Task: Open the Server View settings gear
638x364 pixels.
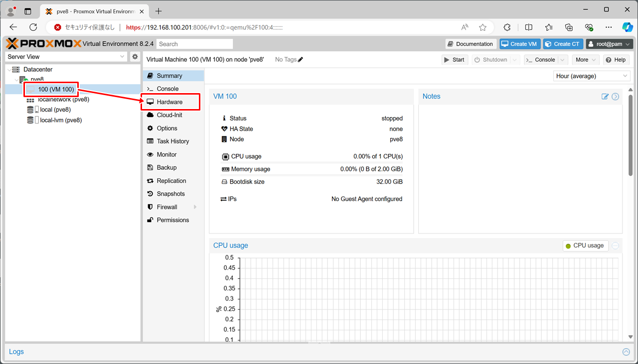Action: [135, 57]
